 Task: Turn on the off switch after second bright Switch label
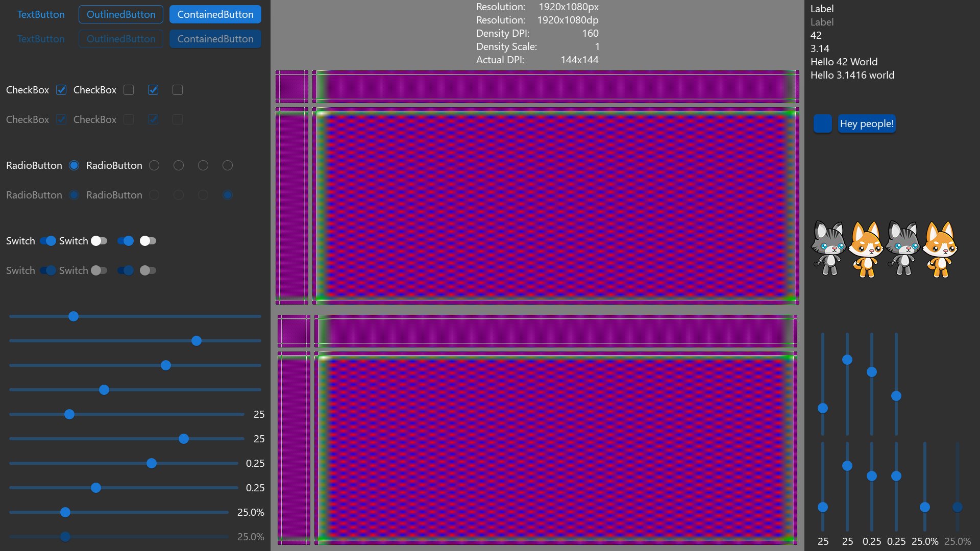click(99, 241)
